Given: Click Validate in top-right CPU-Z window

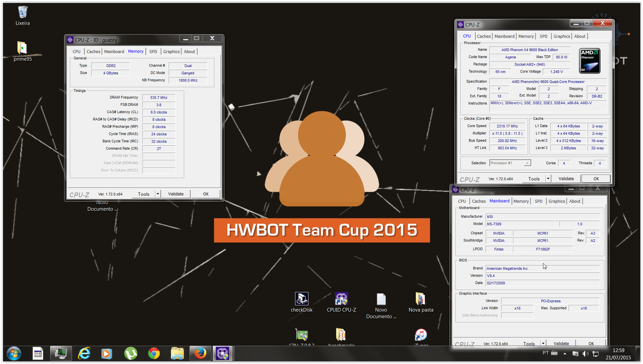Looking at the screenshot, I should pyautogui.click(x=566, y=179).
